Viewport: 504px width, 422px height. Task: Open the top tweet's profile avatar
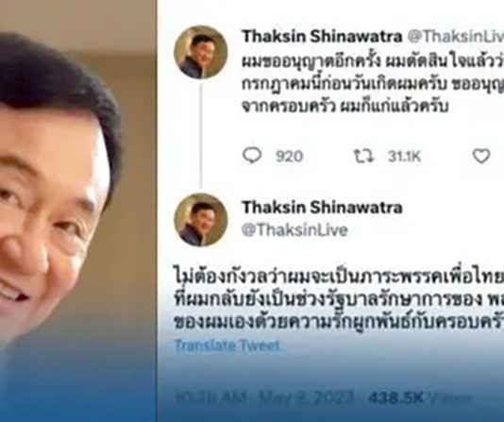[x=201, y=52]
